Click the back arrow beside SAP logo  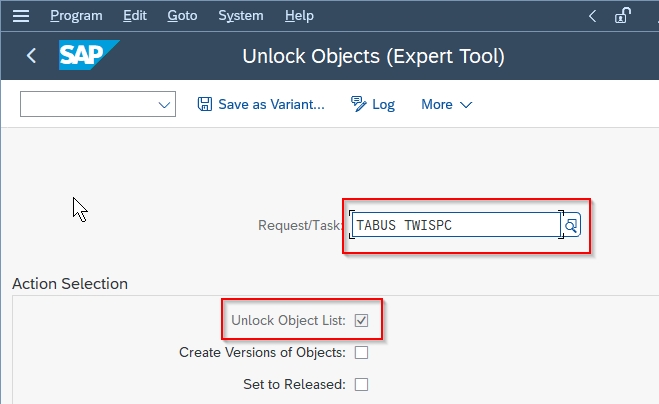coord(31,55)
